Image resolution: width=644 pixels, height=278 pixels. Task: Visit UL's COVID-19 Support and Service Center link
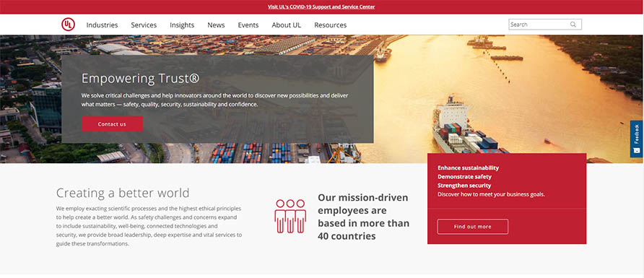321,7
